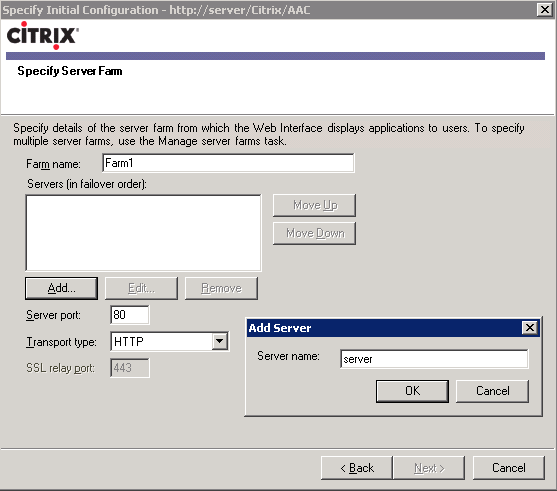
Task: Confirm with OK in Add Server
Action: (412, 391)
